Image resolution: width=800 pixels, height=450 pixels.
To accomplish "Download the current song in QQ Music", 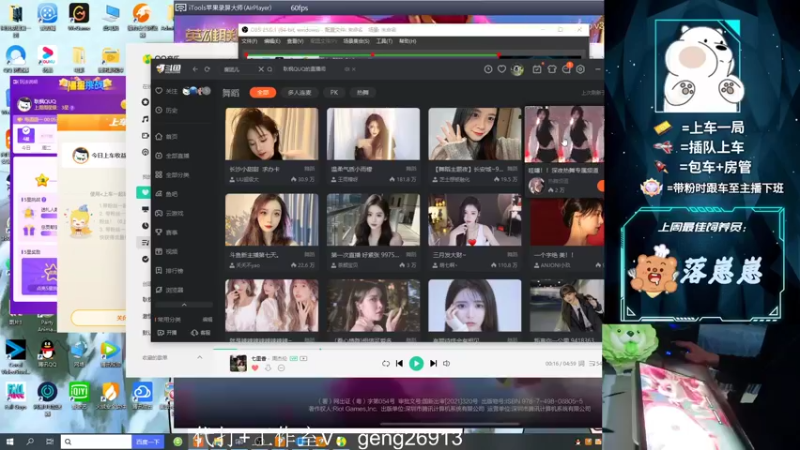I will [268, 368].
